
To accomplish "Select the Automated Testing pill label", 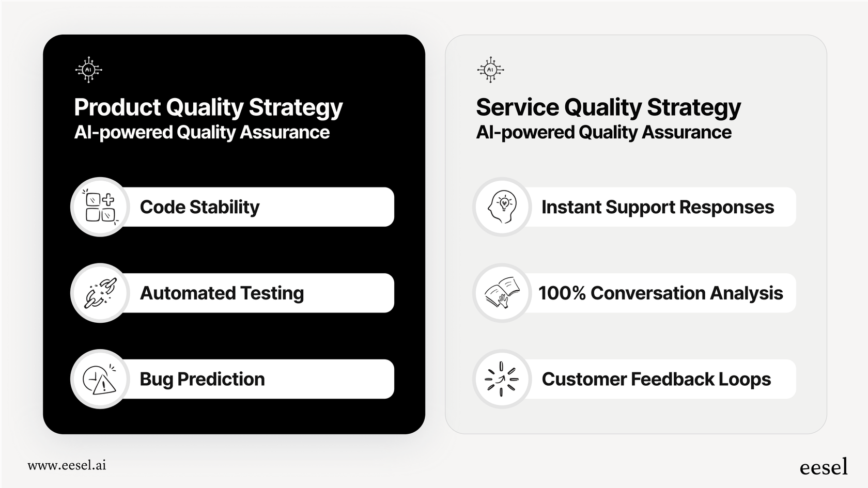I will point(222,293).
